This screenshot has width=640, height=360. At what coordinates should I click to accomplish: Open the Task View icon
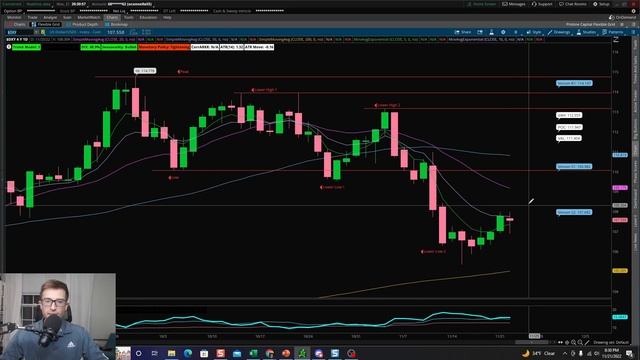(x=155, y=353)
